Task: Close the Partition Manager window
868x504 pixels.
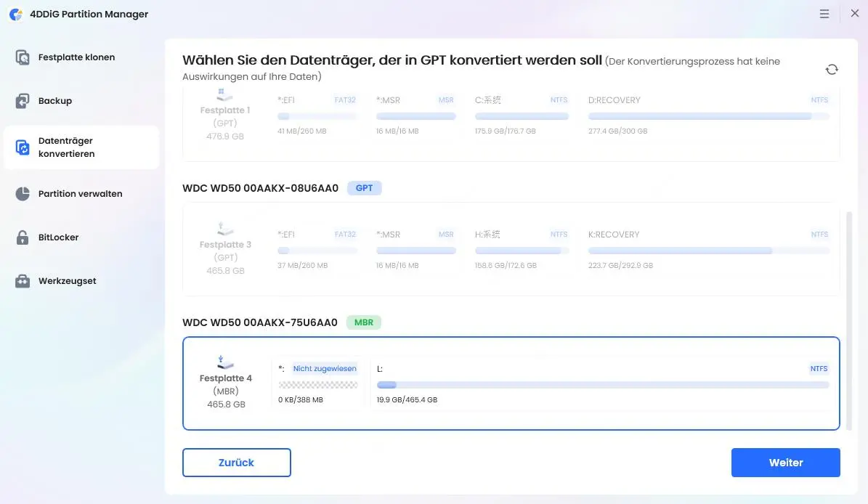Action: tap(855, 13)
